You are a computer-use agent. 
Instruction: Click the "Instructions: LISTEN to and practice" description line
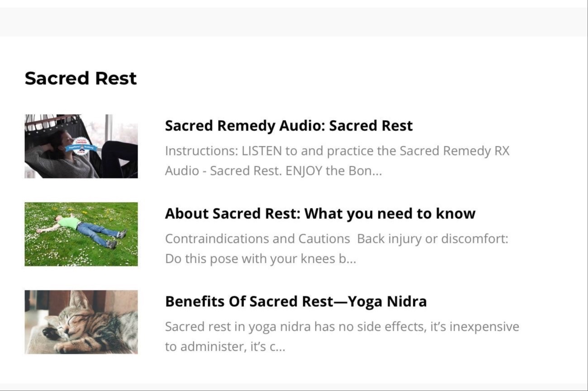click(337, 151)
